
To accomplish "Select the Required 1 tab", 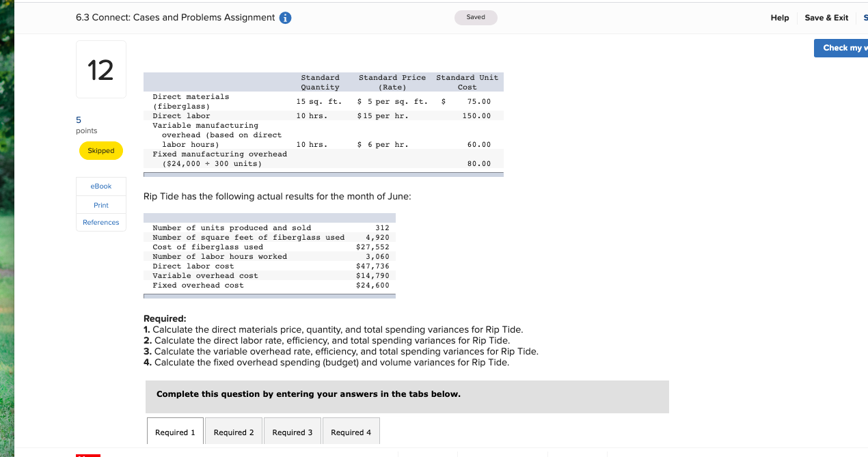I will pos(174,432).
